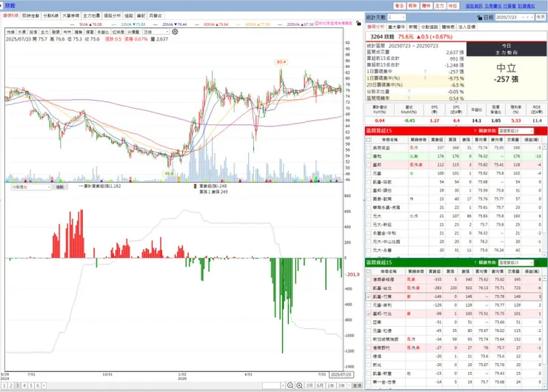Open the 交易屬性 link
Viewport: 548px width, 392px height.
point(492,6)
